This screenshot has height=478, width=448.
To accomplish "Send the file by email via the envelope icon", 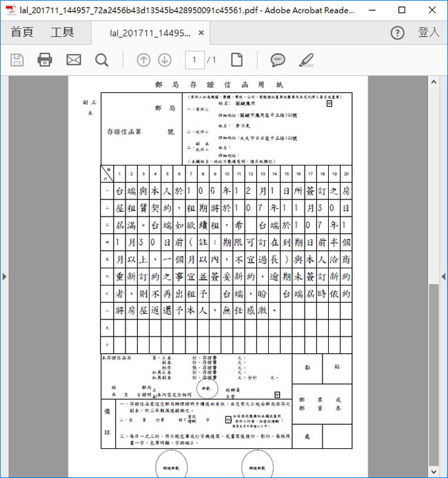I will (x=74, y=60).
